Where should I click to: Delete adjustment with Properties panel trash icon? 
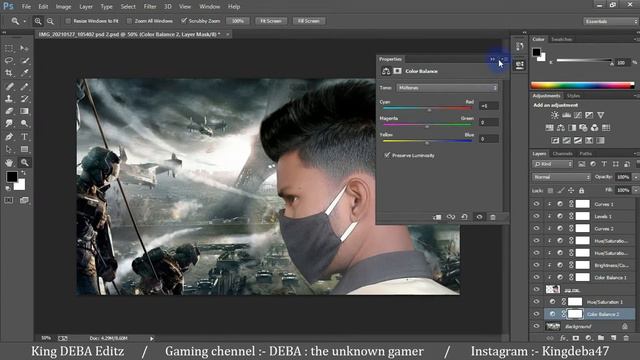(x=493, y=217)
